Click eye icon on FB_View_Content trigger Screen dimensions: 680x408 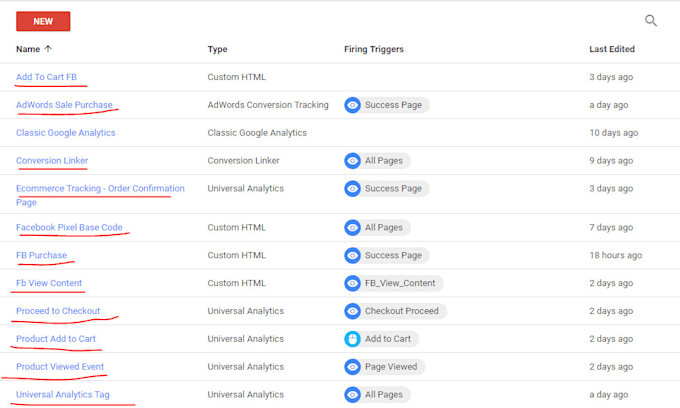tap(352, 283)
